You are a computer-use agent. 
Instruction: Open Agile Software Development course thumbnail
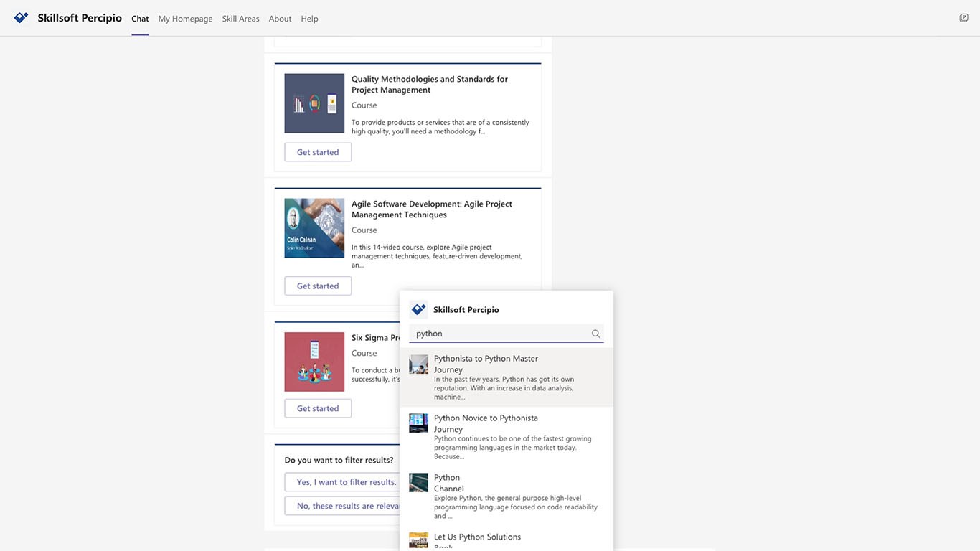click(x=314, y=228)
